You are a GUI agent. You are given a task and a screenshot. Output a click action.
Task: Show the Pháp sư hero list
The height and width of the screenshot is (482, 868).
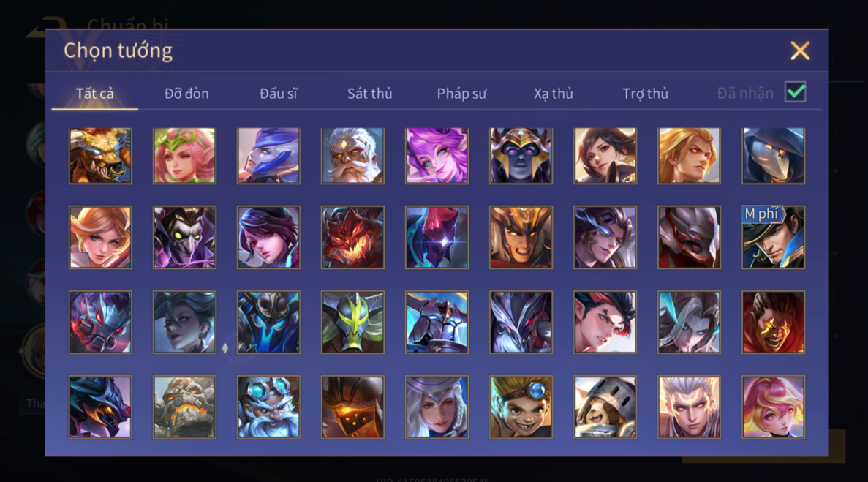[x=461, y=94]
